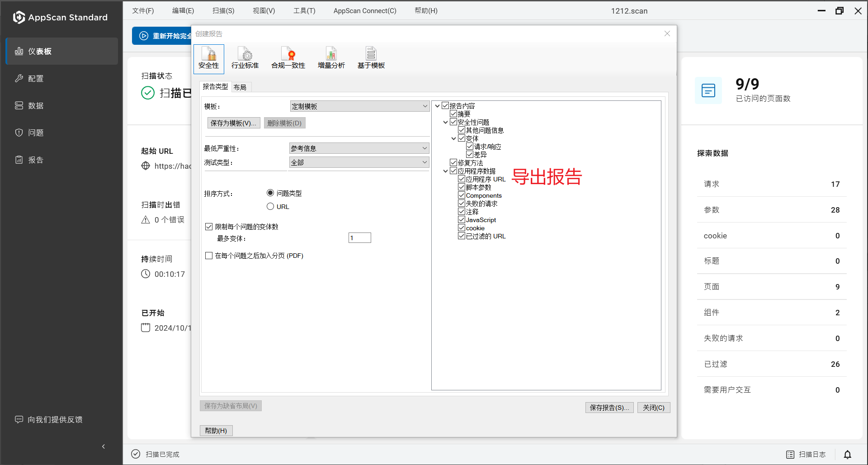This screenshot has width=868, height=465.
Task: Click the AppScan Standard logo
Action: [61, 17]
